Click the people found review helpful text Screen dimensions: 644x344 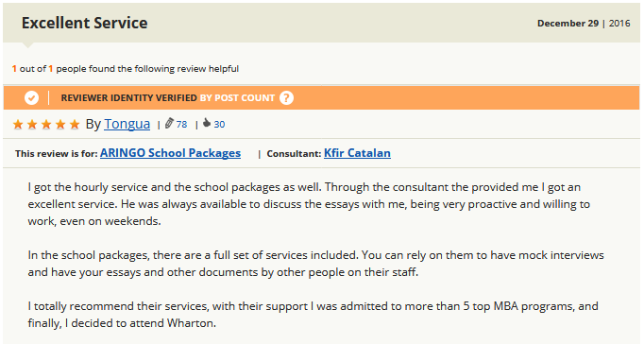pos(126,69)
